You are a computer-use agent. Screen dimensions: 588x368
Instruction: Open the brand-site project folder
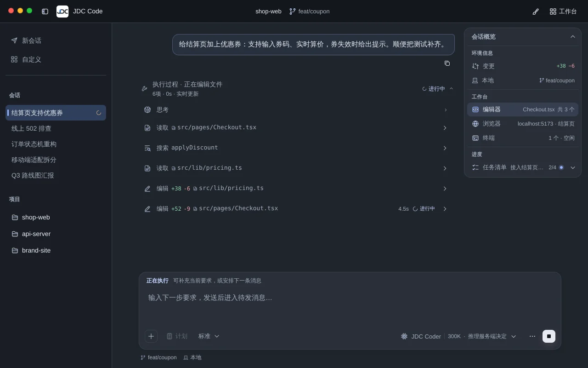pos(56,250)
